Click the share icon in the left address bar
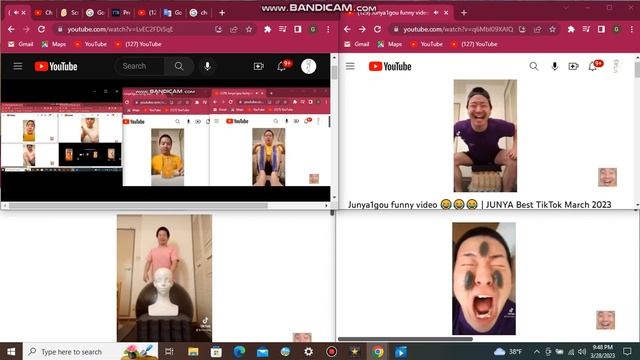The width and height of the screenshot is (640, 360). (x=234, y=29)
